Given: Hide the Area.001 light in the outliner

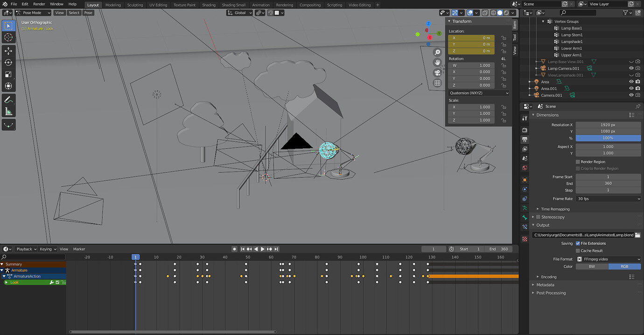Looking at the screenshot, I should point(631,88).
